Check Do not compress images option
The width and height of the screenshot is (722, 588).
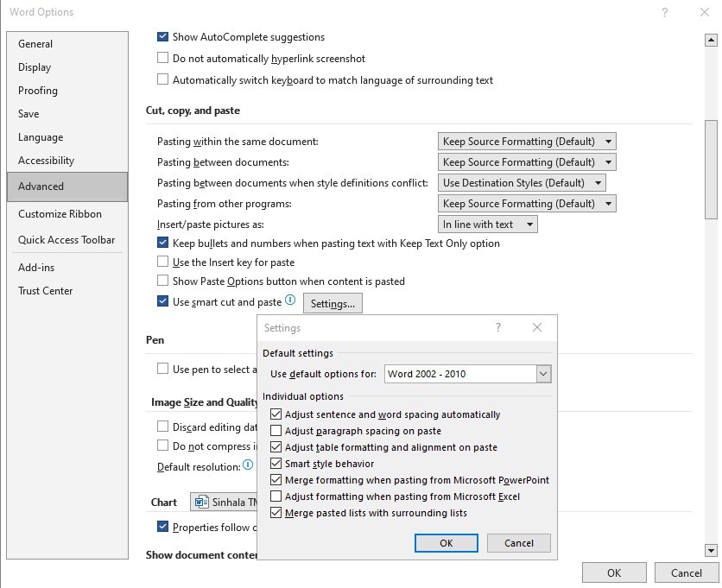(162, 446)
